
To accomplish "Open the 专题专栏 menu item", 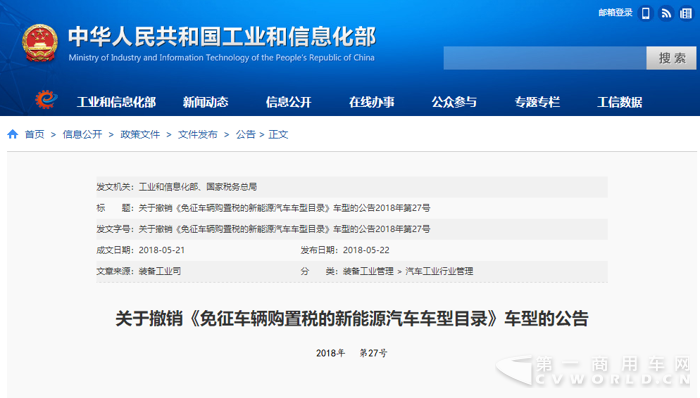I will click(x=537, y=102).
